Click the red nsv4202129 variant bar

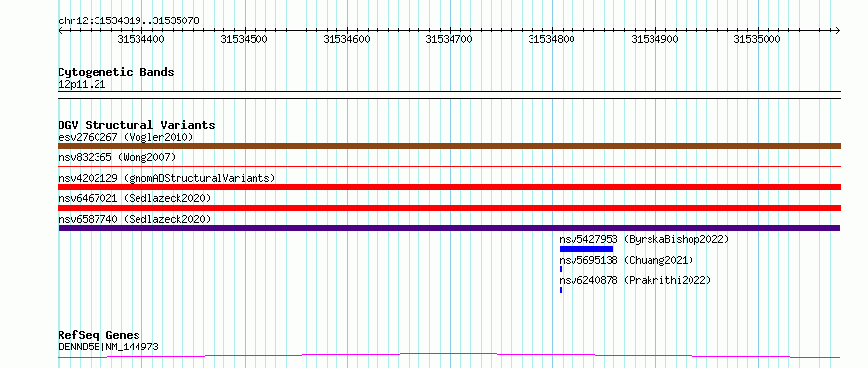tap(449, 187)
